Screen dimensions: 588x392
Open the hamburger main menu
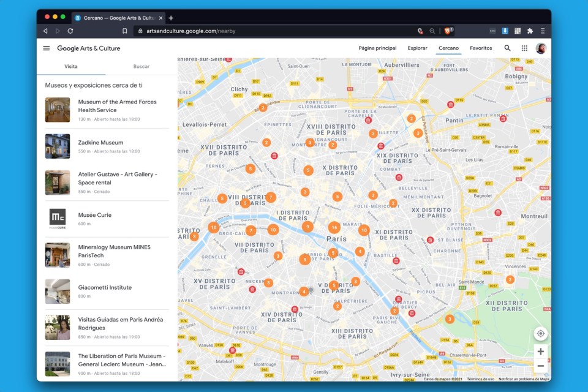tap(47, 48)
